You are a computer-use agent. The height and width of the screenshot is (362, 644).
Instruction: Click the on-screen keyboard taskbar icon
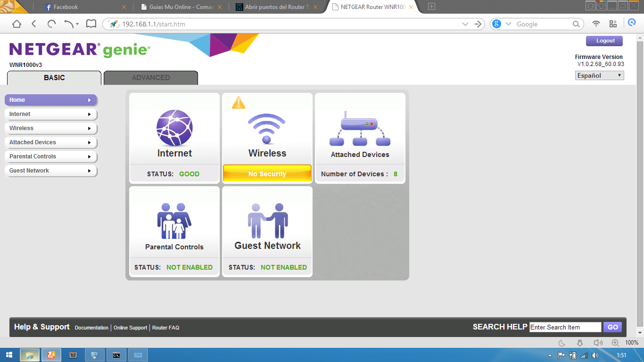(x=138, y=355)
